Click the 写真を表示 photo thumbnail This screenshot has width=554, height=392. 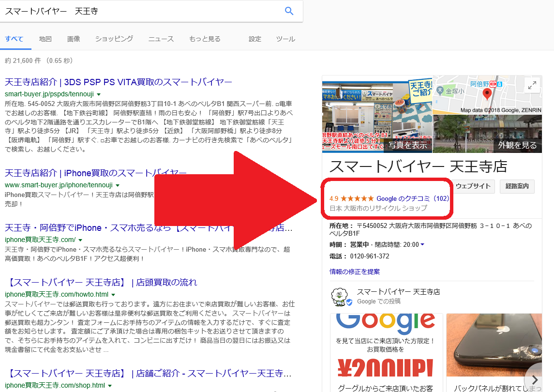click(377, 114)
